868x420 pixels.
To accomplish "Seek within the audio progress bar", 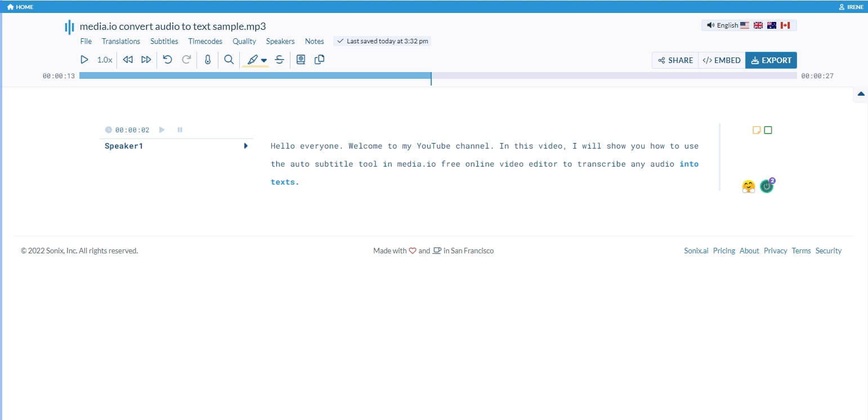I will [x=438, y=75].
